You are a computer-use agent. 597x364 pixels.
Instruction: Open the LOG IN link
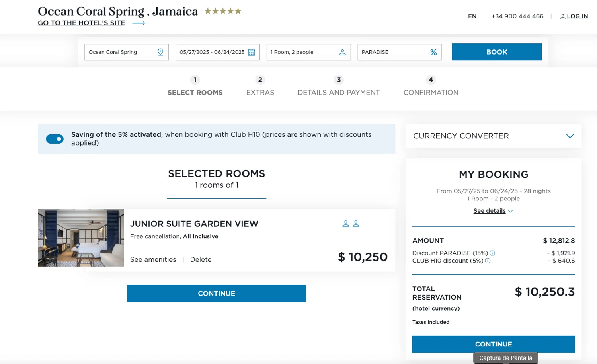pos(577,16)
